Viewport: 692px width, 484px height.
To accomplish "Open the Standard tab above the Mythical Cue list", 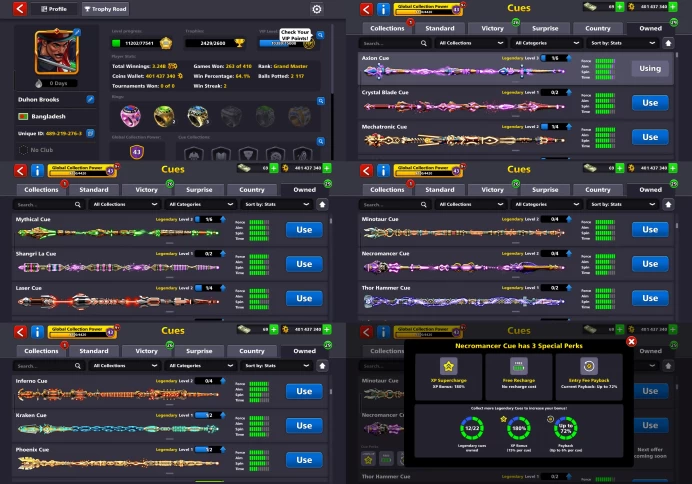I will 94,190.
